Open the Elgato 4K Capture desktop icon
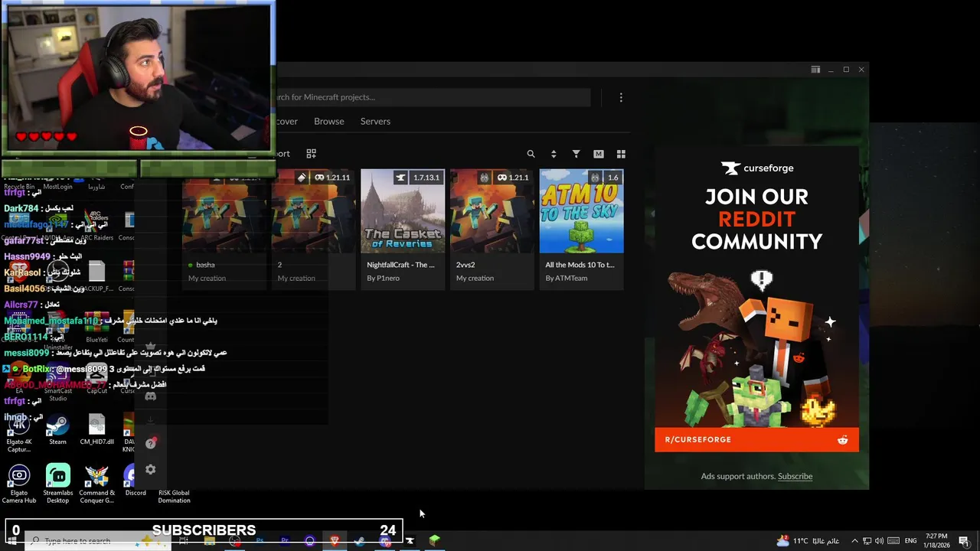This screenshot has height=551, width=980. pyautogui.click(x=19, y=432)
